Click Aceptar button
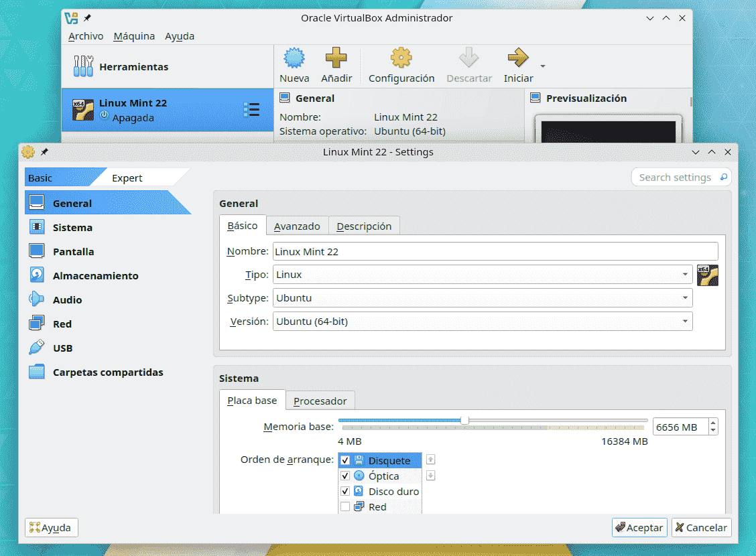 coord(639,528)
